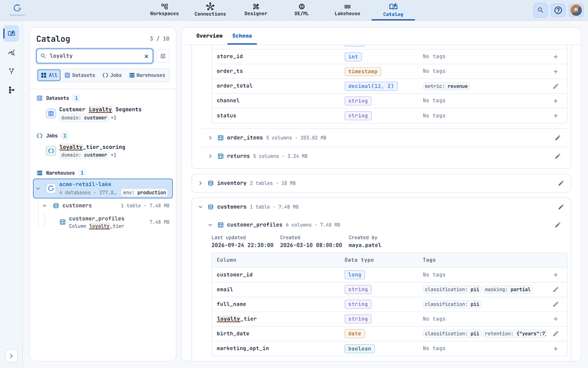Image resolution: width=588 pixels, height=368 pixels.
Task: Open the analytics sidebar icon
Action: pos(11,52)
